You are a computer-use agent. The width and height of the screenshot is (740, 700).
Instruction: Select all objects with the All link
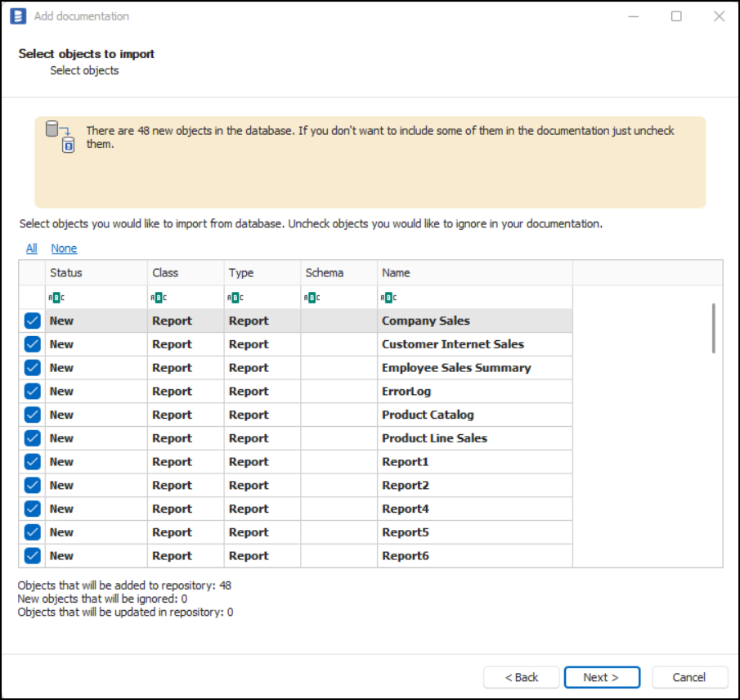point(31,249)
